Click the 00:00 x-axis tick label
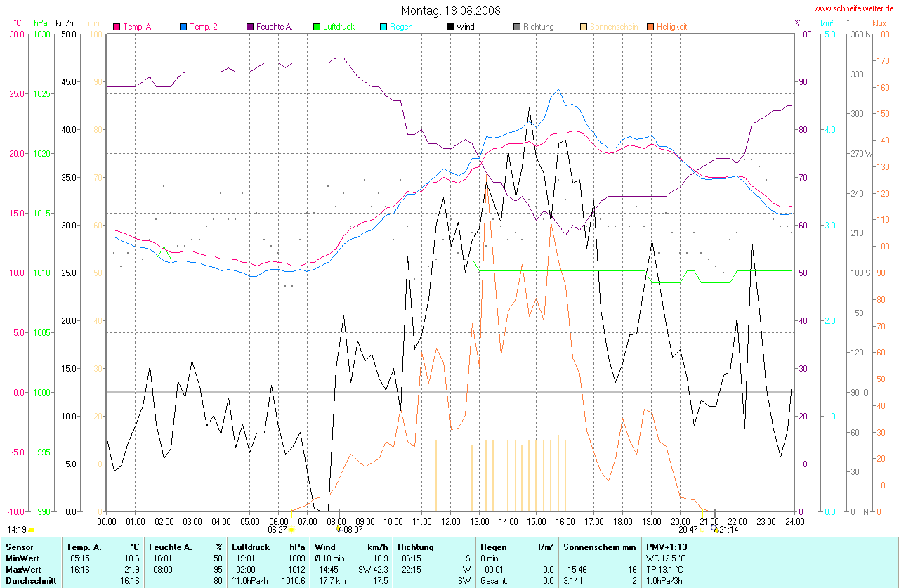Screen dimensions: 899x588 pos(107,521)
